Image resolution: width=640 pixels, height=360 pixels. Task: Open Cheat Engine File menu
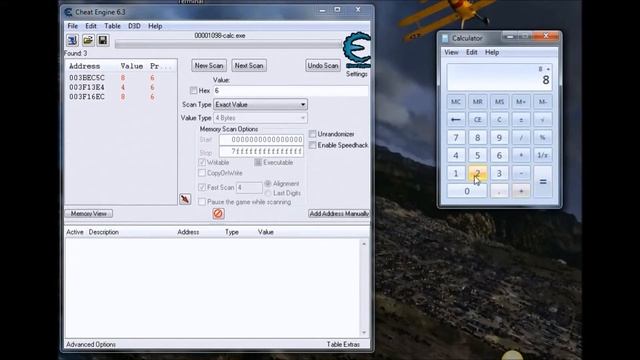click(73, 26)
